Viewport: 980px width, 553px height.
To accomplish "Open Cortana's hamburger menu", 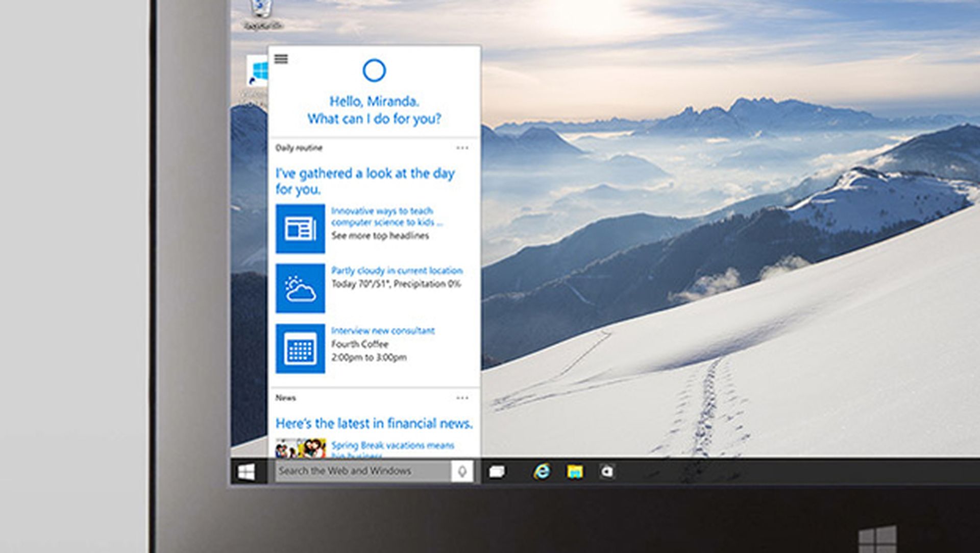I will coord(280,59).
